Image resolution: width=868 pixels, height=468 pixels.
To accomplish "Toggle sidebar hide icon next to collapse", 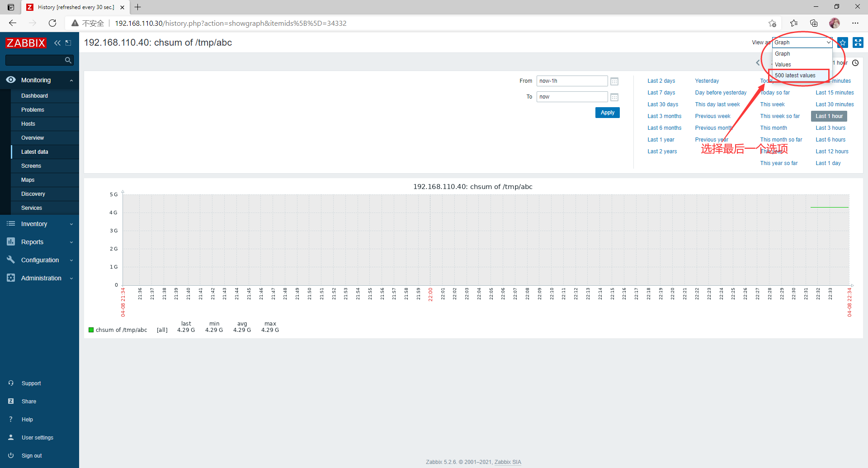I will (68, 43).
